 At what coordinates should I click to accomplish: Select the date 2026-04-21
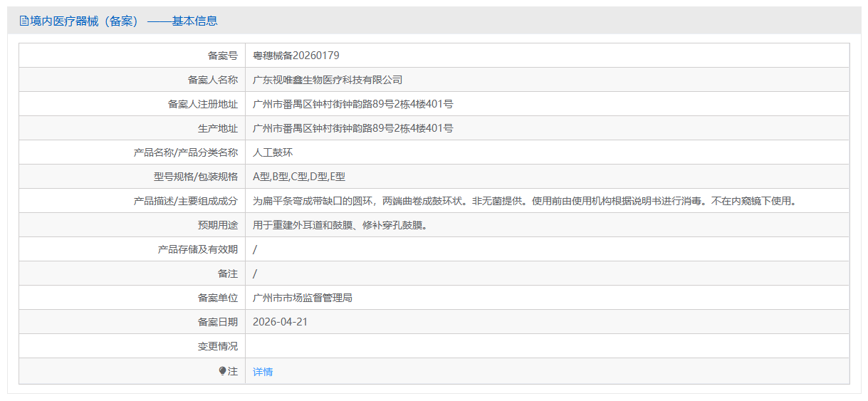(281, 322)
